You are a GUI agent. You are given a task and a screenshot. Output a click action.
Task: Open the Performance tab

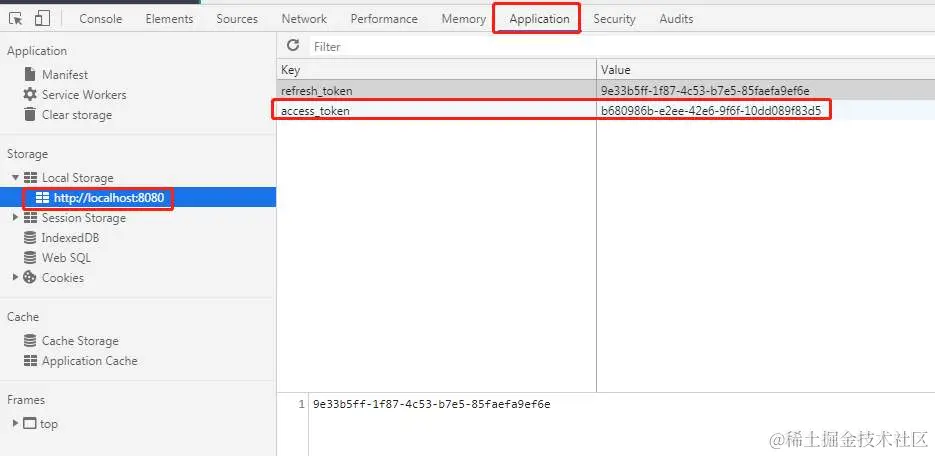pos(384,18)
